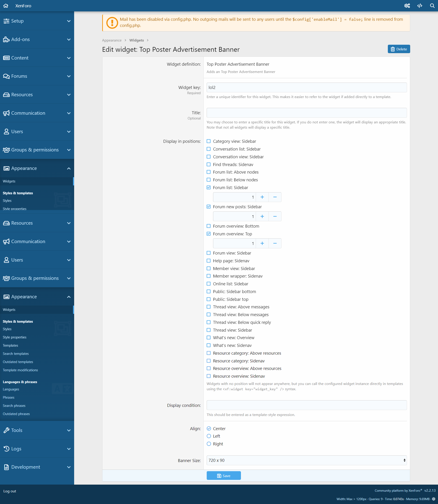Click the Logs history icon
The height and width of the screenshot is (504, 438).
tap(6, 449)
